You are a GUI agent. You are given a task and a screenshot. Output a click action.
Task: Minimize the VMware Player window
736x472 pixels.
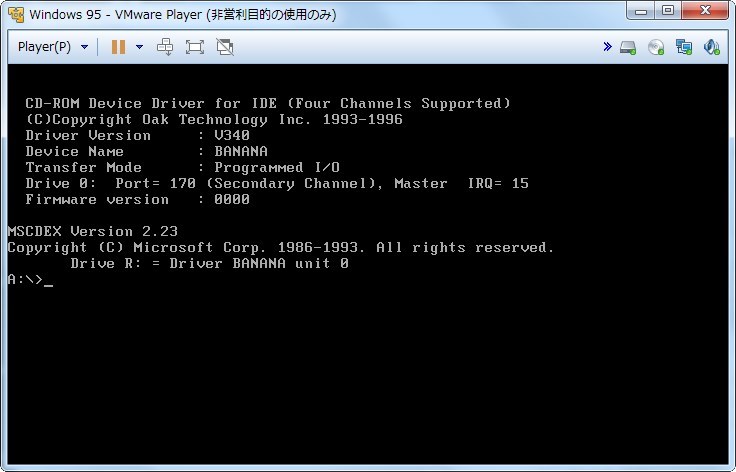pyautogui.click(x=640, y=11)
